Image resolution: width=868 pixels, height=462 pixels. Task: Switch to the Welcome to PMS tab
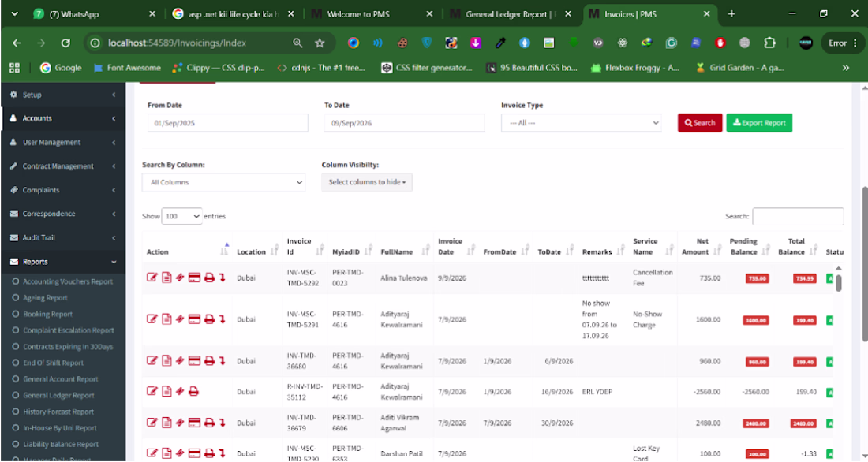pos(372,14)
